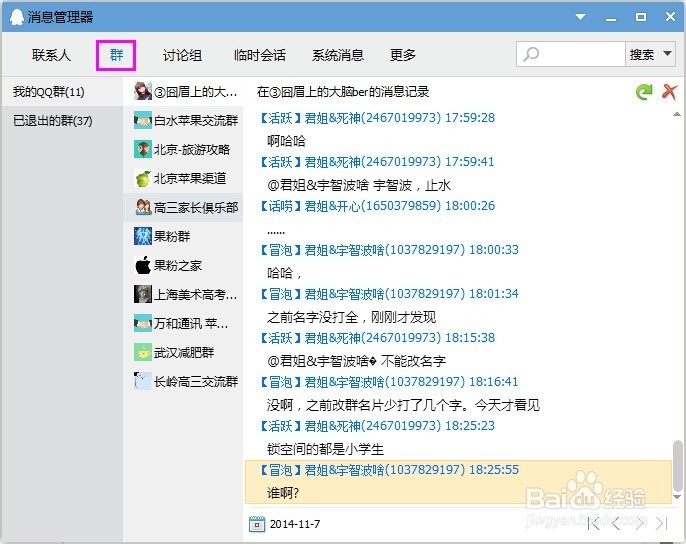Screen dimensions: 686x544
Task: Select 北京-旅游攻略 group name
Action: [x=192, y=150]
